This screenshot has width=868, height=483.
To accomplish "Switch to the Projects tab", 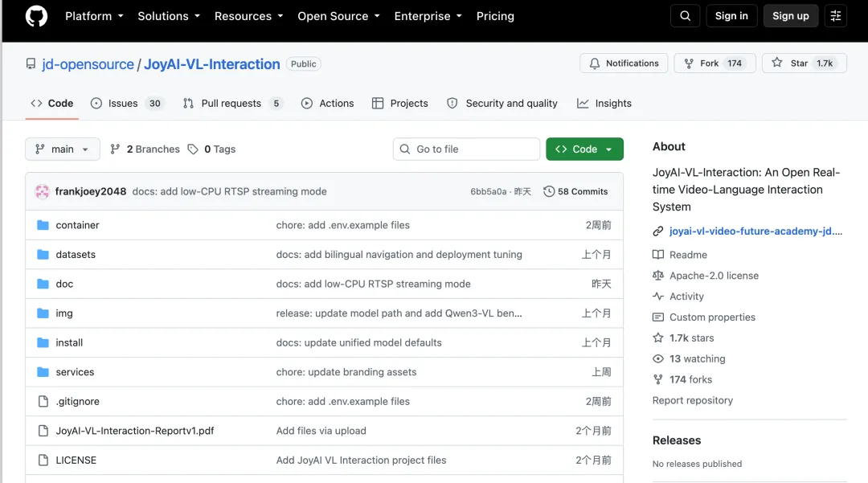I will [400, 104].
